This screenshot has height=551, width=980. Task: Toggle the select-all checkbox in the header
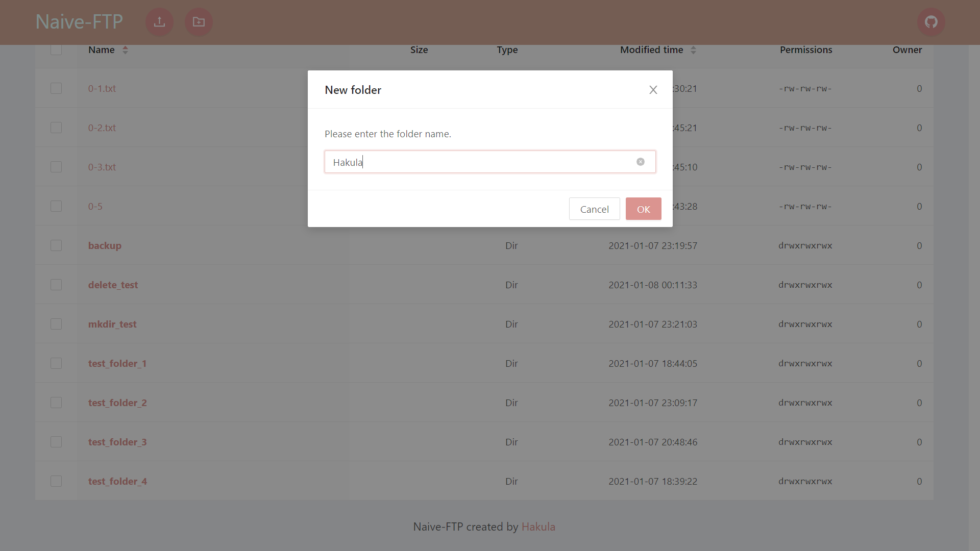coord(56,49)
